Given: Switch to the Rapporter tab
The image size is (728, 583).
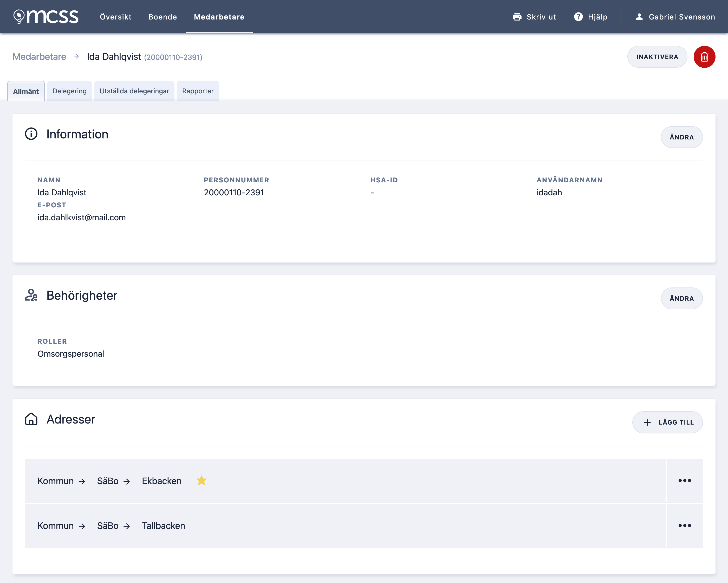Looking at the screenshot, I should (198, 91).
